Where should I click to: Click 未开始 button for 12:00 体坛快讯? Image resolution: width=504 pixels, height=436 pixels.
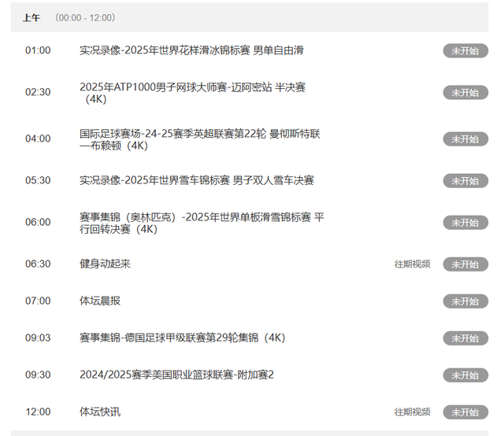pyautogui.click(x=465, y=412)
